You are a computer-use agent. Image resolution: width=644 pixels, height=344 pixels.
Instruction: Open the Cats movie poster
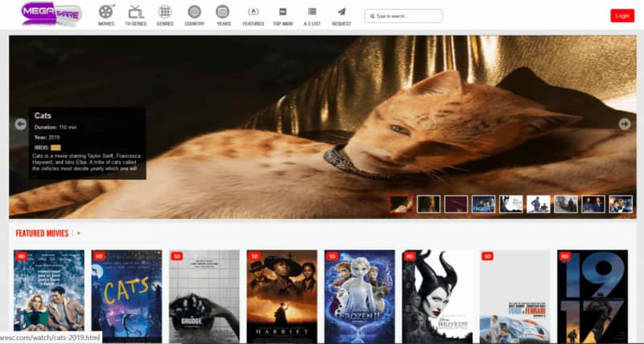click(126, 296)
